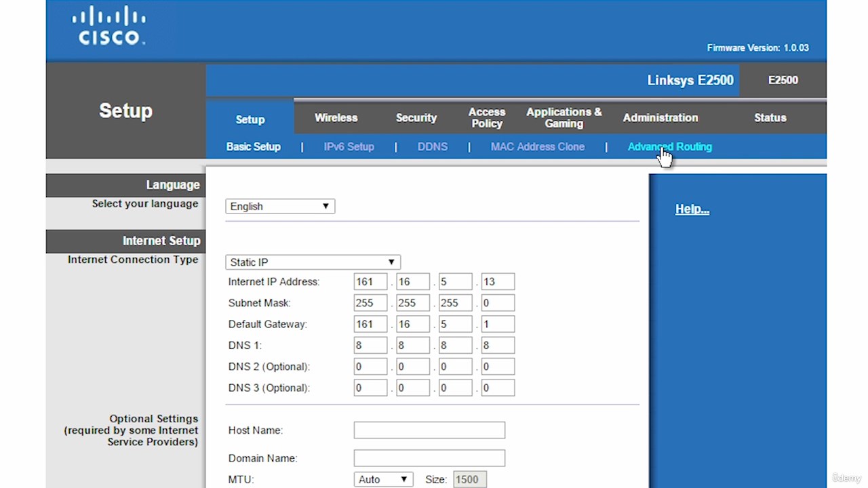Click DNS 3 (Optional) second octet field

tap(413, 388)
